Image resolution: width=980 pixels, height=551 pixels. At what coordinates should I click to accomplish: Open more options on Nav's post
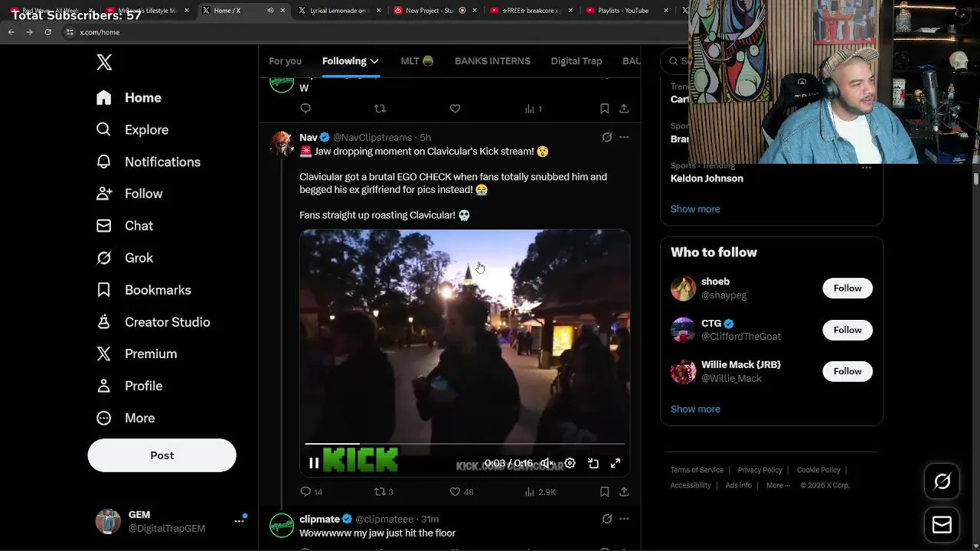[624, 138]
